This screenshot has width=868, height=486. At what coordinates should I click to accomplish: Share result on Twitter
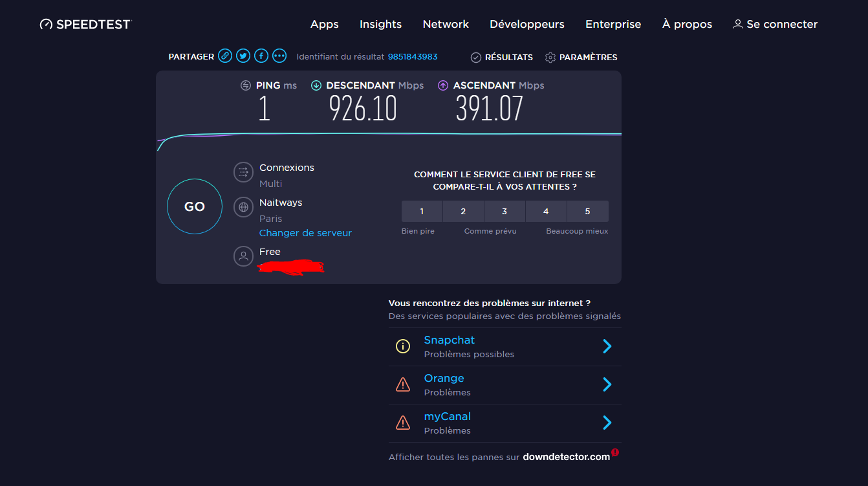point(243,56)
